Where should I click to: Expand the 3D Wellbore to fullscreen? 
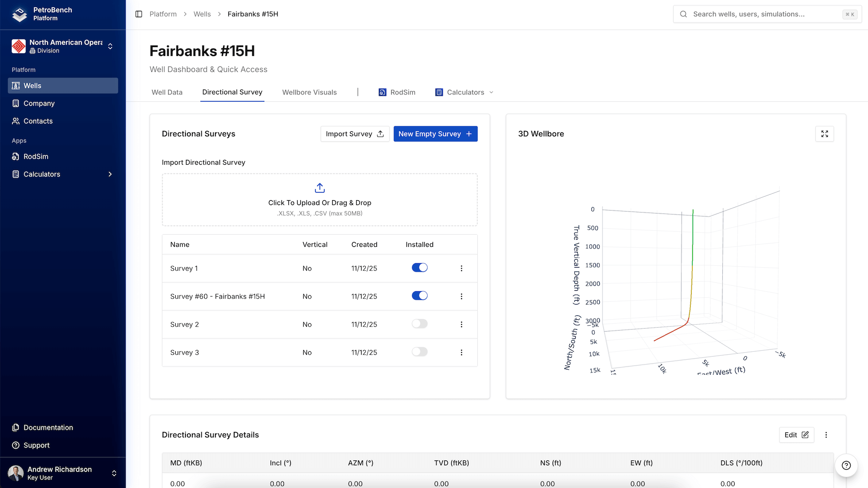(824, 134)
